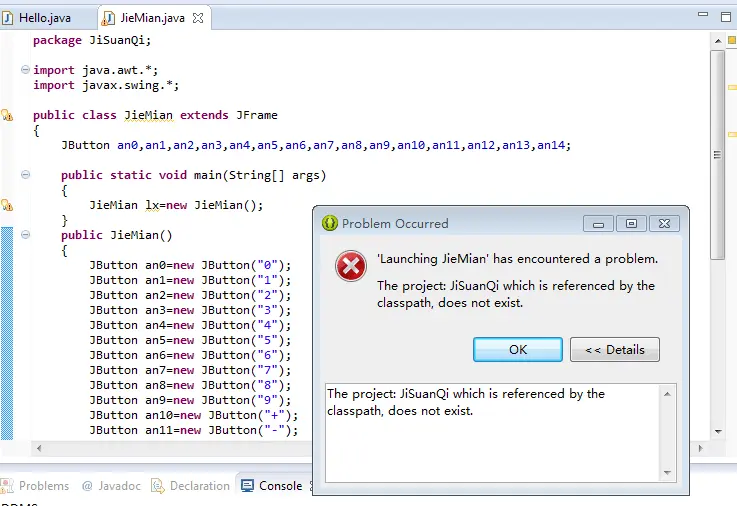Viewport: 737px width, 506px height.
Task: Click the an14 field declaration
Action: [x=551, y=145]
